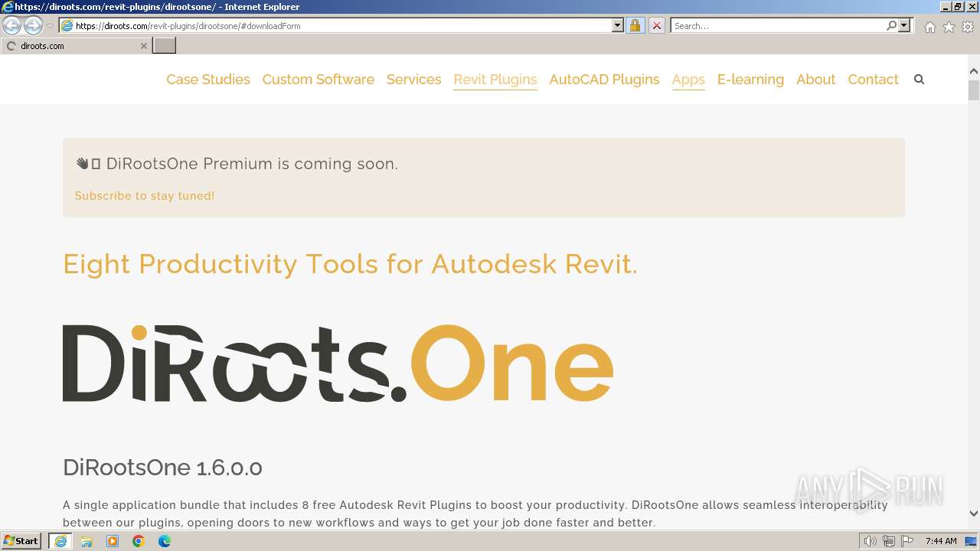Viewport: 980px width, 551px height.
Task: Click the IE Search input field
Action: pos(778,25)
